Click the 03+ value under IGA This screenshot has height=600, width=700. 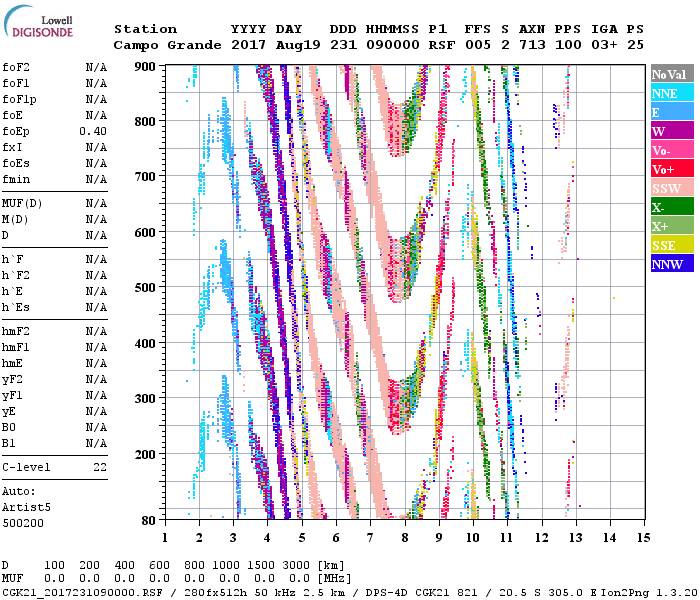[x=604, y=45]
